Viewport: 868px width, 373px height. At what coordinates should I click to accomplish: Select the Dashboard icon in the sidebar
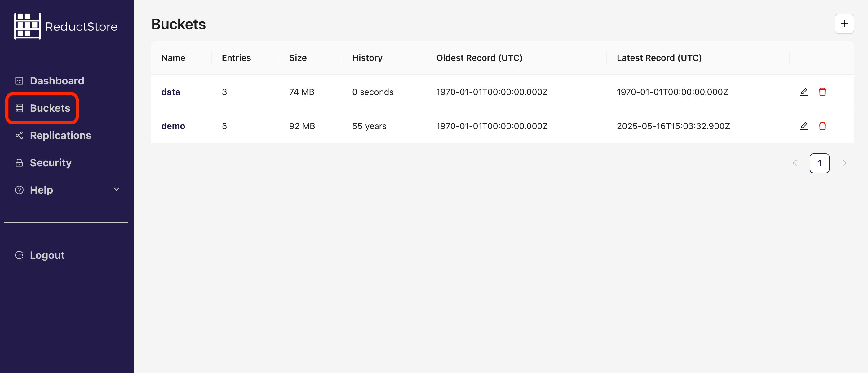[x=19, y=81]
